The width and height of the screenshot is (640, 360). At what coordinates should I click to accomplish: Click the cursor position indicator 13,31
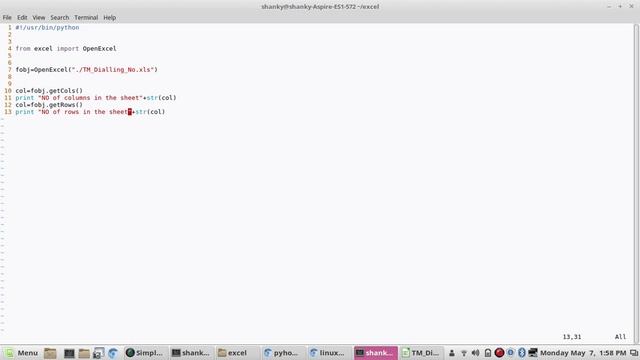(x=571, y=337)
